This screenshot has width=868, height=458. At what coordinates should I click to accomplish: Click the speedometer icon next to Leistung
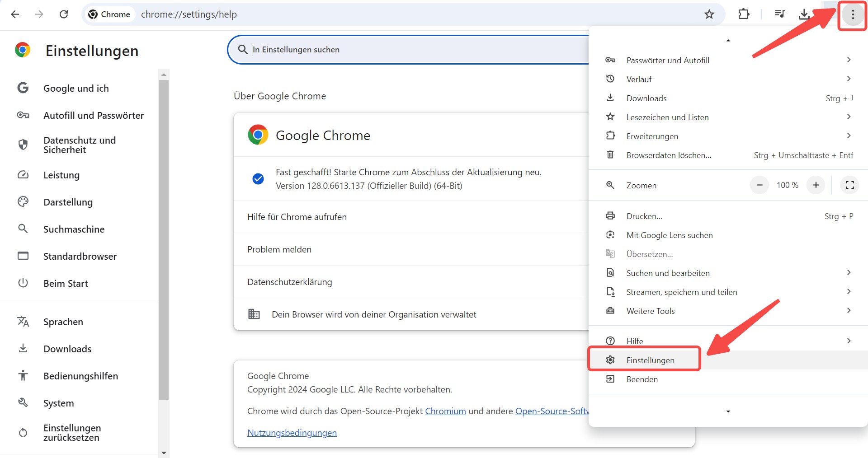pos(23,175)
